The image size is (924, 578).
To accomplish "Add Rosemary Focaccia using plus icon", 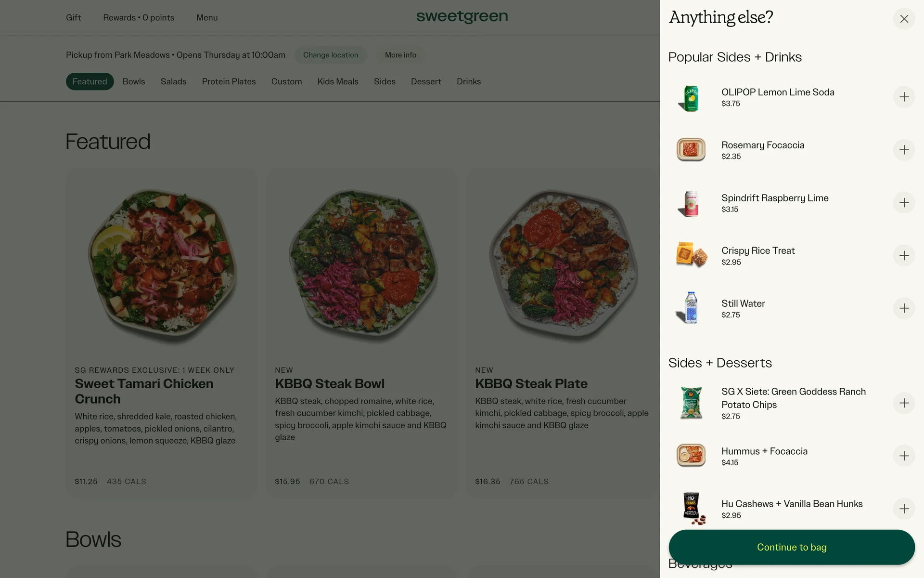I will tap(904, 150).
